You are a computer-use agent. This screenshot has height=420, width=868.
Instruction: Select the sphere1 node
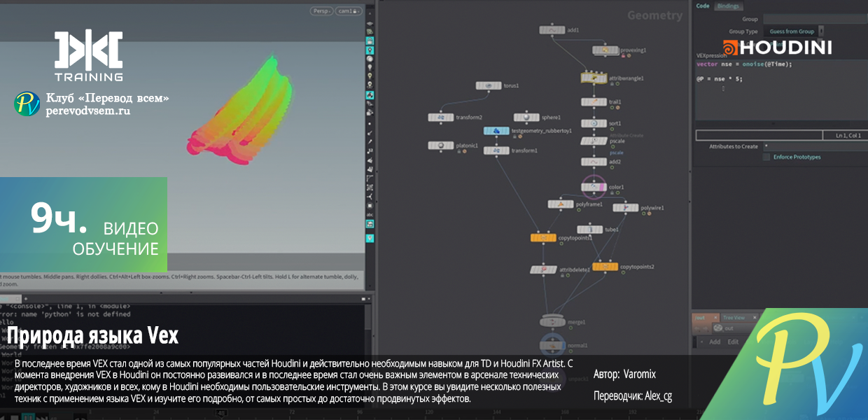coord(526,118)
